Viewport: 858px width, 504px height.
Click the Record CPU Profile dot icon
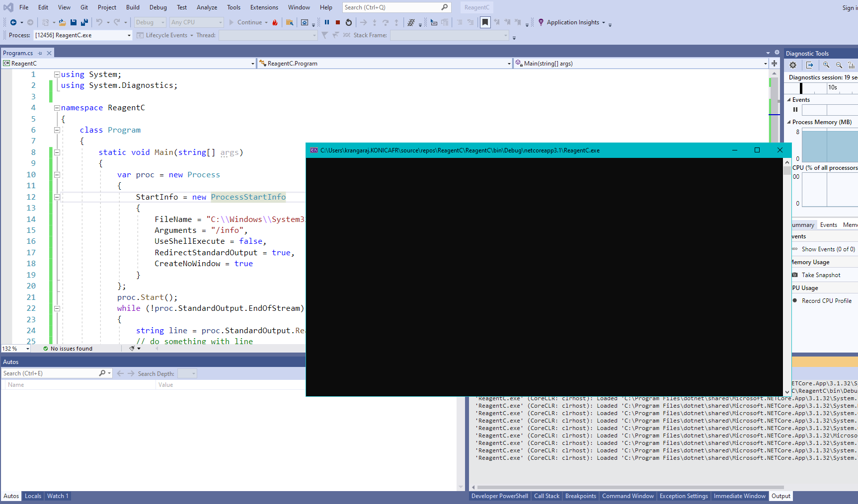click(x=795, y=300)
